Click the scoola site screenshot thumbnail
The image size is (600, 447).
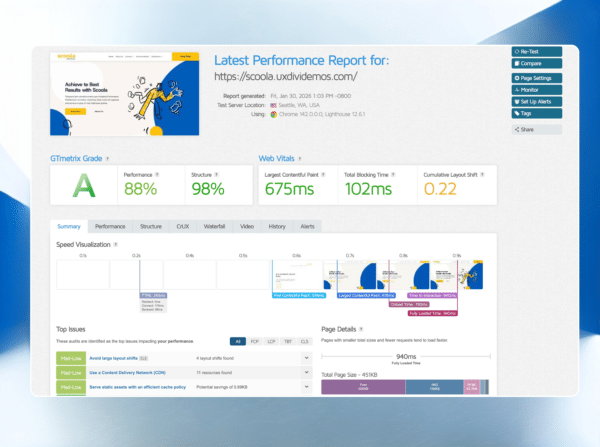point(124,94)
